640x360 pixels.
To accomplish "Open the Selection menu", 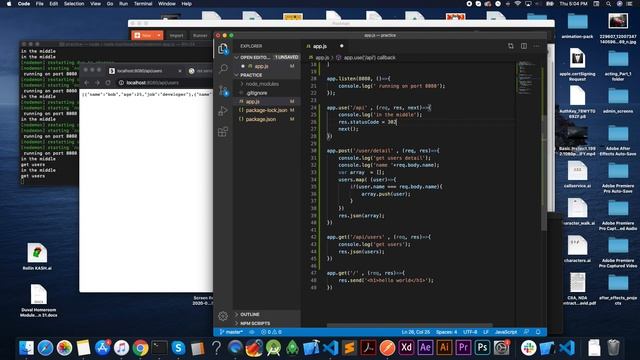I will point(74,4).
